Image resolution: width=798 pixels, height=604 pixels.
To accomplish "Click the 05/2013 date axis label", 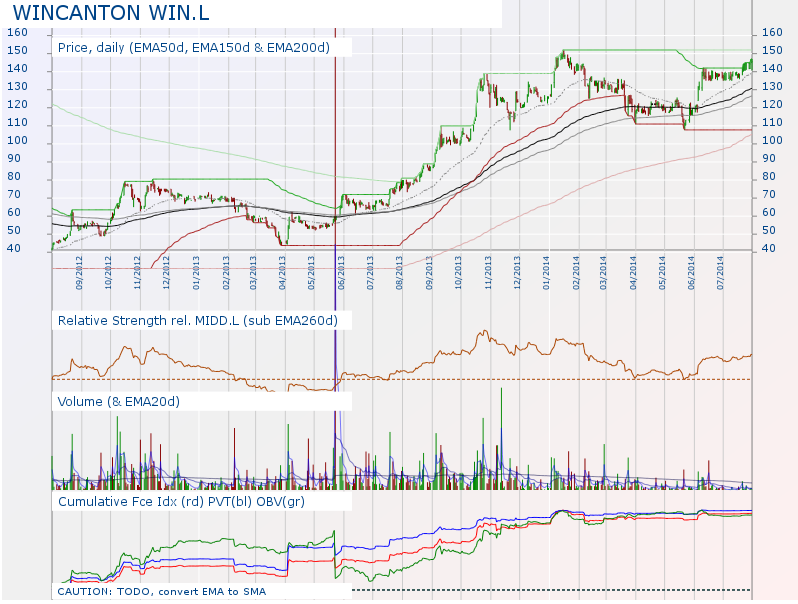I will click(311, 273).
